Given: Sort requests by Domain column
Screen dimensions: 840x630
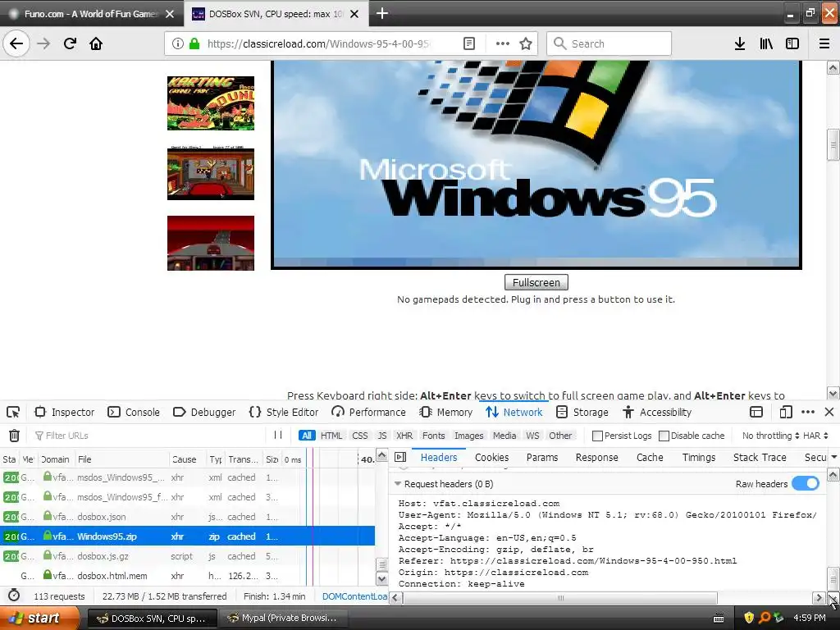Looking at the screenshot, I should pyautogui.click(x=56, y=459).
